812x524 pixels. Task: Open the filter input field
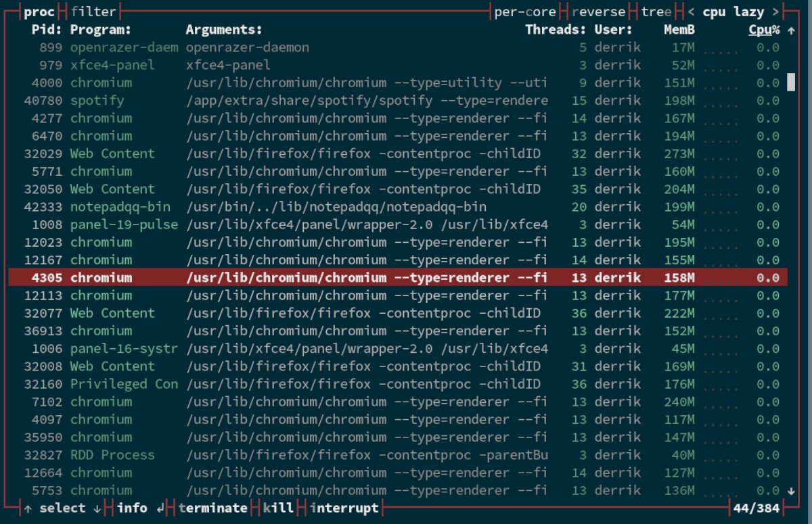(x=93, y=11)
